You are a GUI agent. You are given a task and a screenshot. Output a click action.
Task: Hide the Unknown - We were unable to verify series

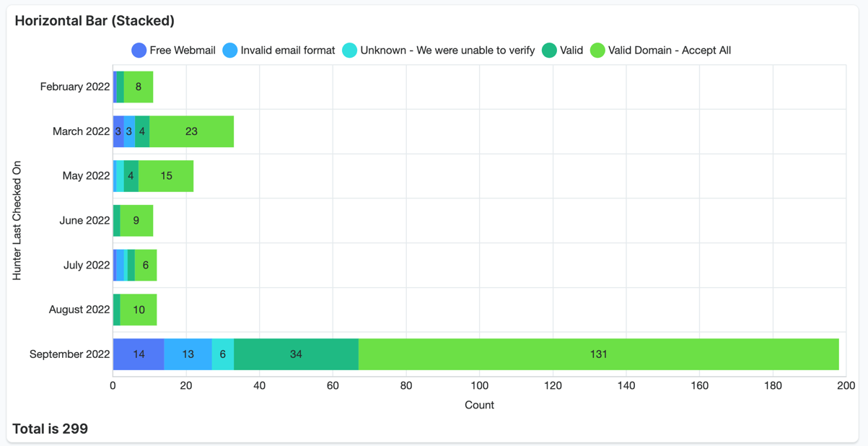[447, 51]
